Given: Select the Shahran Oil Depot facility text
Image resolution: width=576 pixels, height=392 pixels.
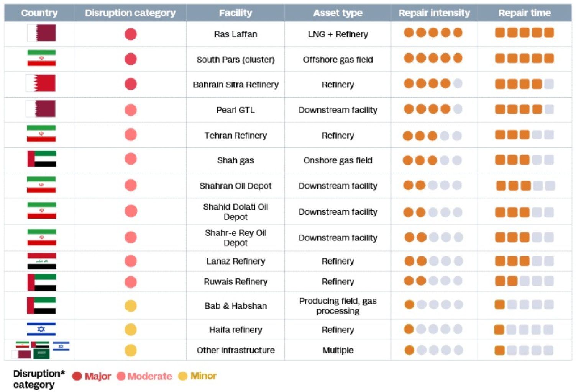Looking at the screenshot, I should click(x=235, y=186).
